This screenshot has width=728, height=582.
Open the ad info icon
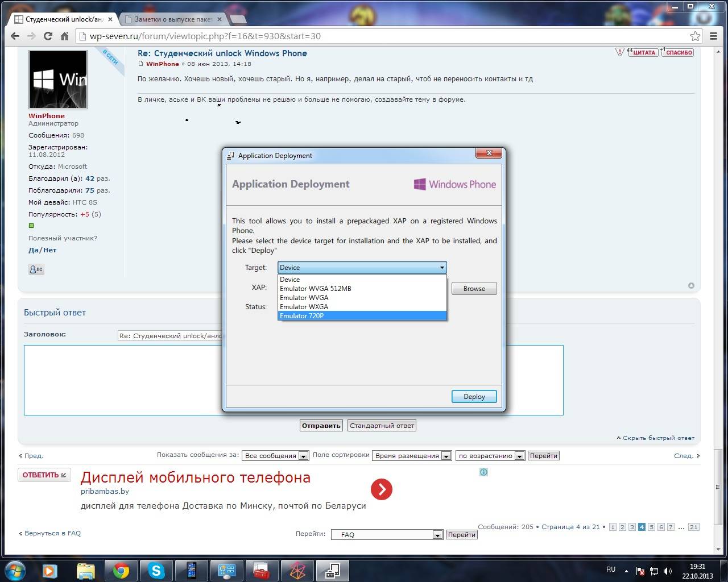483,472
